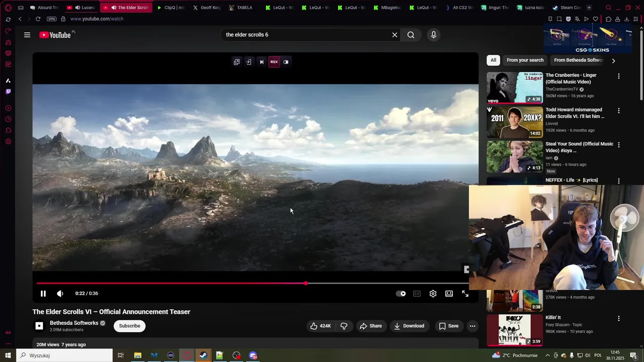Open 'Todd Howard mismanaged Elder Scrolls VI' title

575,113
